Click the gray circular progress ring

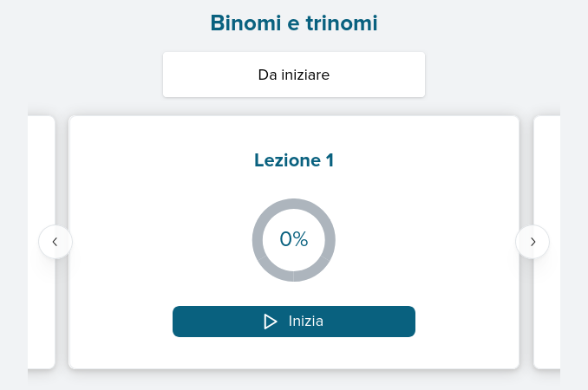(x=294, y=240)
